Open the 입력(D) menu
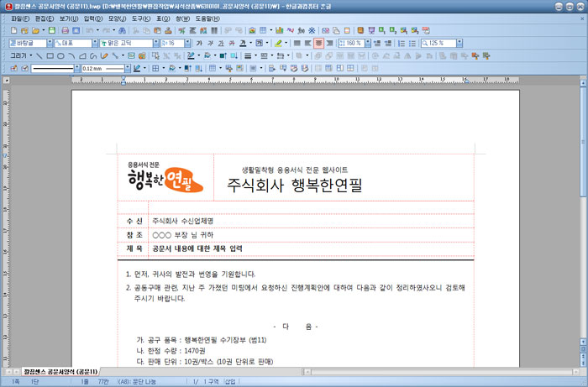The height and width of the screenshot is (387, 588). 93,18
